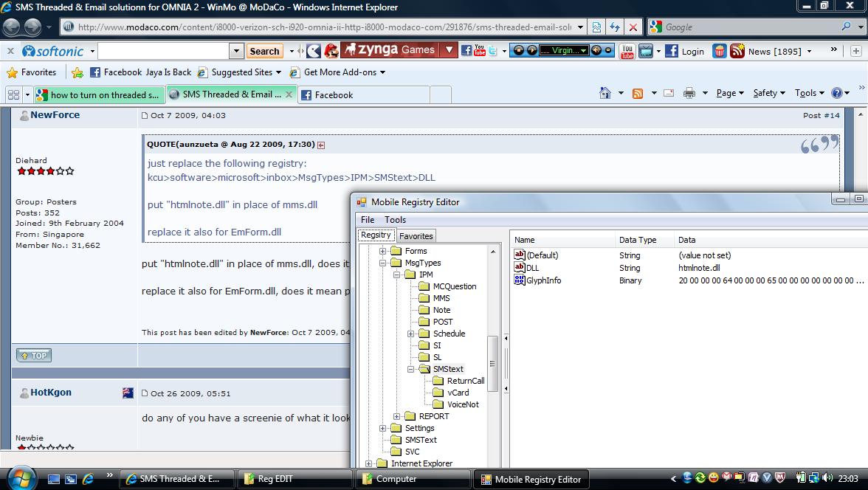Click the Print icon in command bar

(689, 93)
